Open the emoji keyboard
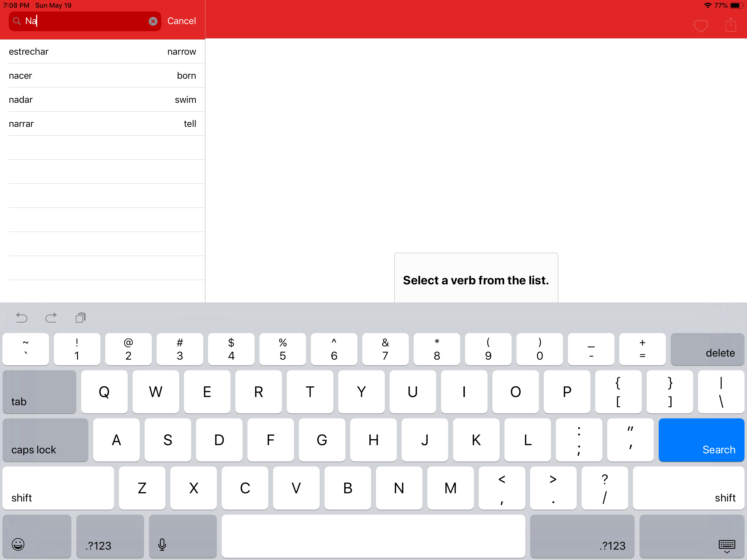 coord(18,544)
